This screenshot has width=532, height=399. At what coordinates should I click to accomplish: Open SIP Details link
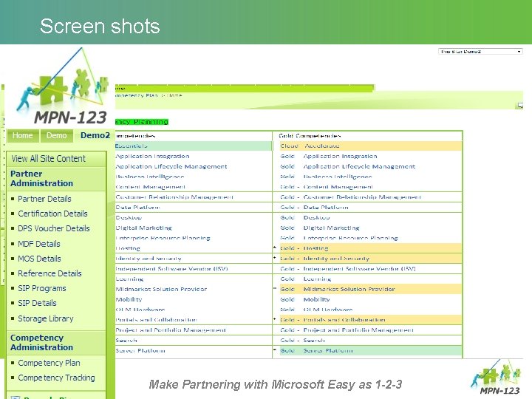[37, 303]
